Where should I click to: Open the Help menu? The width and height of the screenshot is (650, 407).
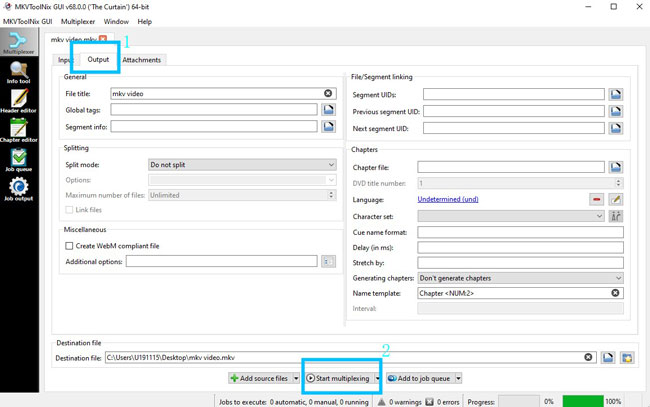[x=144, y=22]
